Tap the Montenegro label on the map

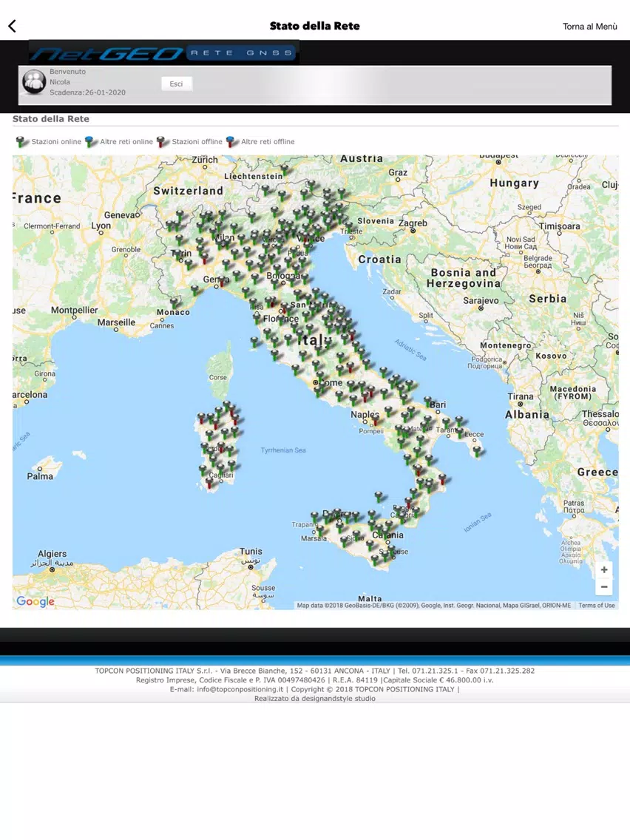506,345
